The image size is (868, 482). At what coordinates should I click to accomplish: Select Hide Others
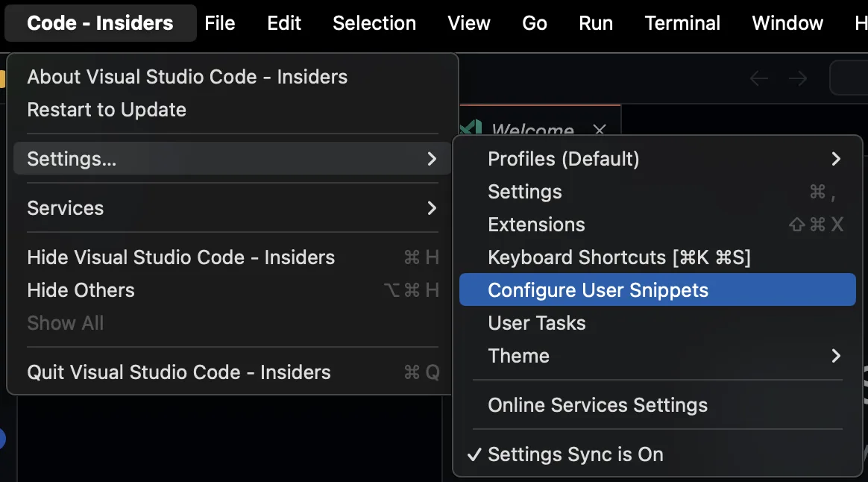[x=233, y=290]
